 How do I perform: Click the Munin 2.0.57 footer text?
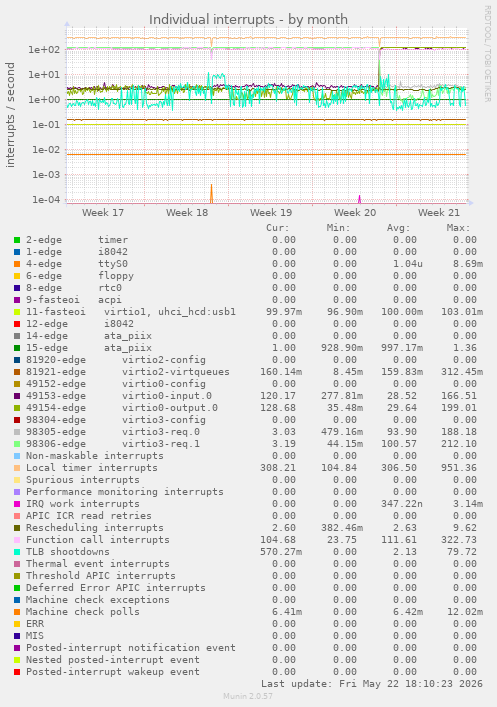coord(248,696)
